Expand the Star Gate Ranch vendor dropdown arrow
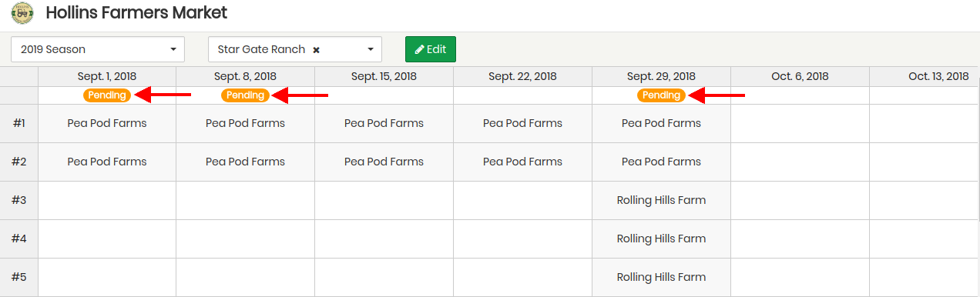 click(371, 49)
